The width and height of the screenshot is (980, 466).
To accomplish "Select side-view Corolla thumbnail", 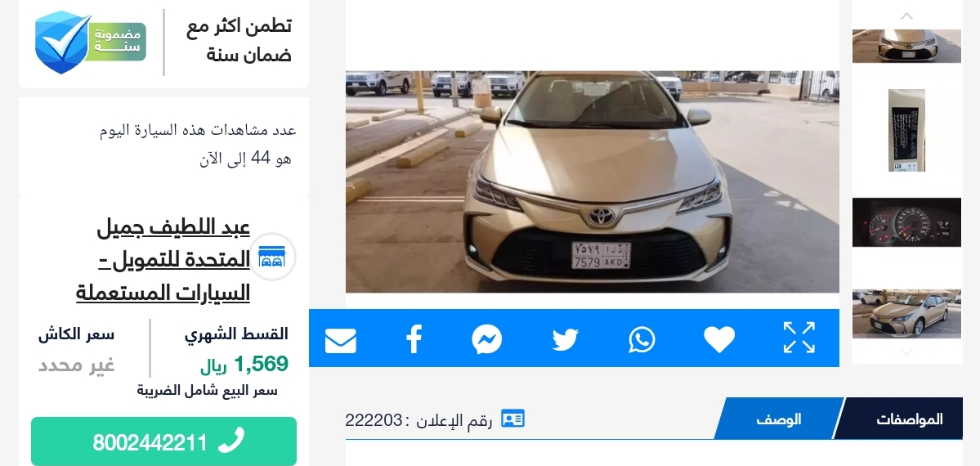I will [x=906, y=313].
